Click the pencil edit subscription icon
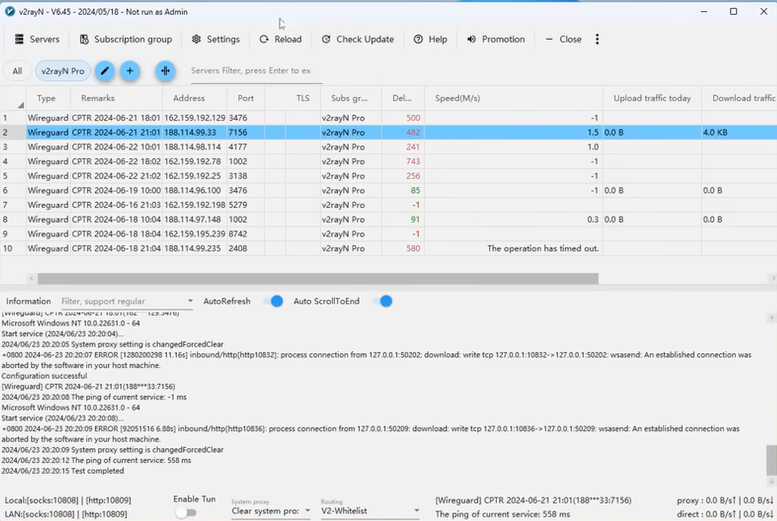Image resolution: width=777 pixels, height=521 pixels. pyautogui.click(x=105, y=71)
